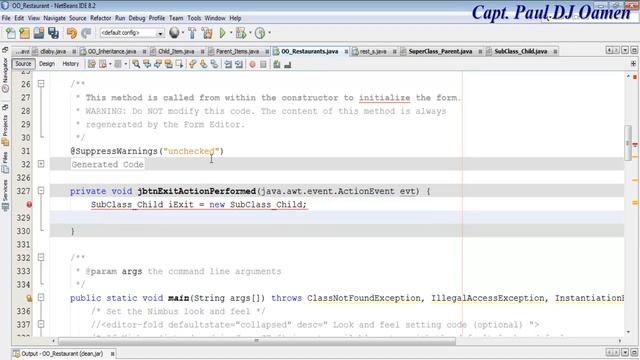Screen dimensions: 640x360
Task: Collapse the jbtnExitActionPerformed method fold
Action: pos(41,191)
